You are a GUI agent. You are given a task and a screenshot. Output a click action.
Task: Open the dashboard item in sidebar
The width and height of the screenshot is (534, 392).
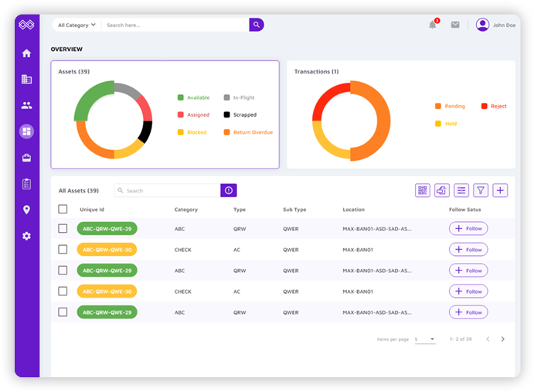[26, 131]
